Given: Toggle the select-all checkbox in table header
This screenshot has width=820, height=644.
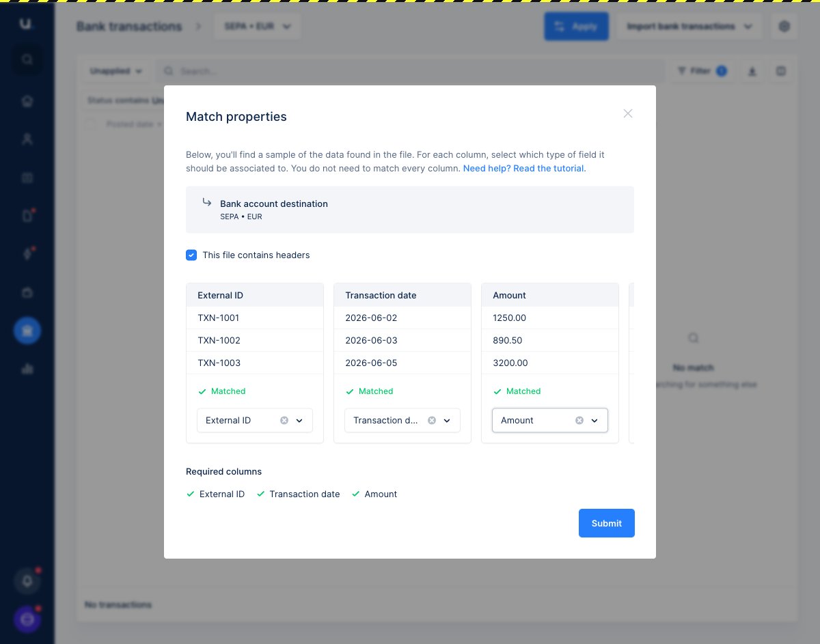Looking at the screenshot, I should tap(90, 124).
